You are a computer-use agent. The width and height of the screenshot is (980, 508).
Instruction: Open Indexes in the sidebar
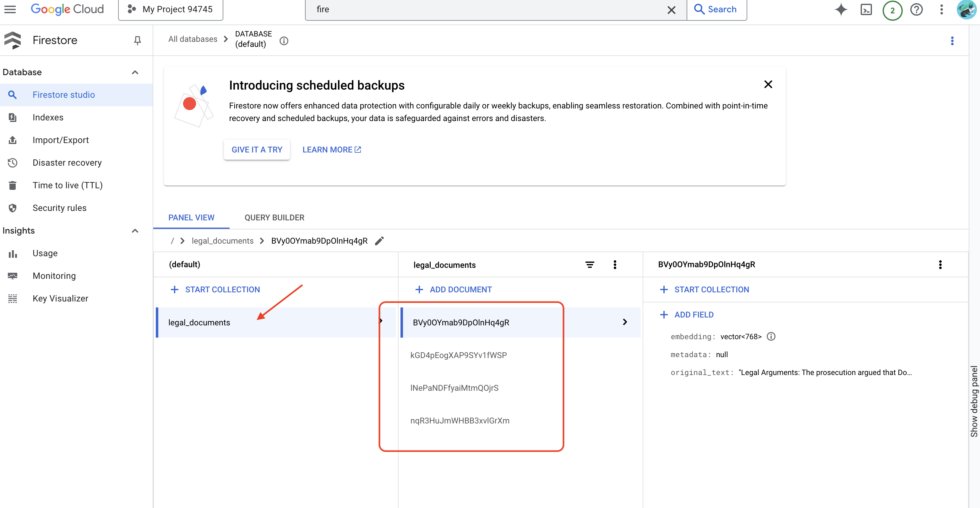[x=48, y=117]
